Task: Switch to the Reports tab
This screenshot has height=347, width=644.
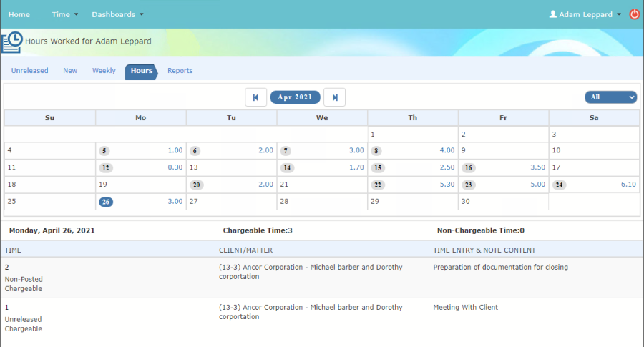Action: click(x=180, y=71)
